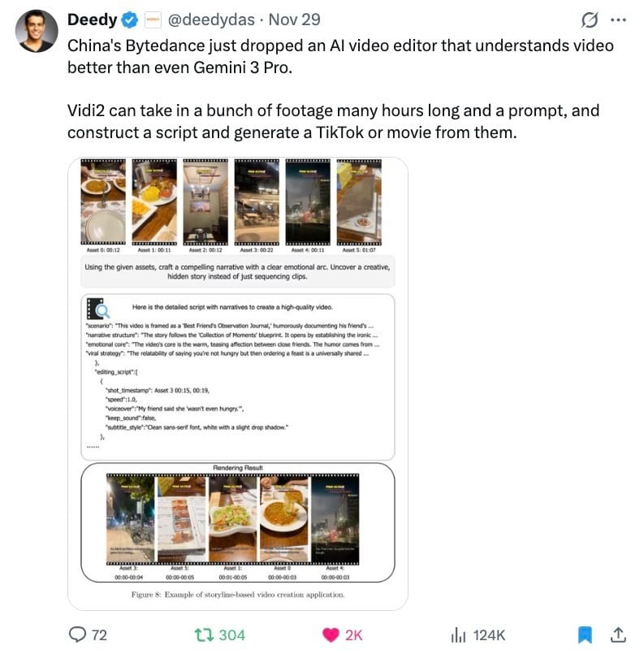Open the Figure 8 caption image area

pos(238,595)
